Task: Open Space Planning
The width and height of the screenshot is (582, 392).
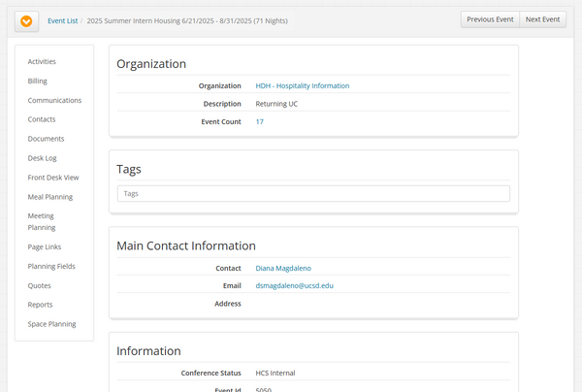Action: click(x=51, y=324)
